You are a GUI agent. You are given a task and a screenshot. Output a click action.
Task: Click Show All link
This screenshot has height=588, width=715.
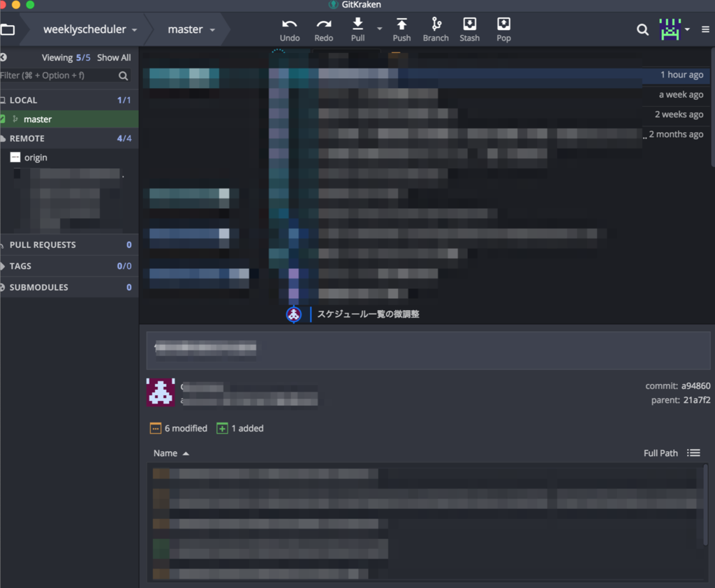(x=114, y=57)
